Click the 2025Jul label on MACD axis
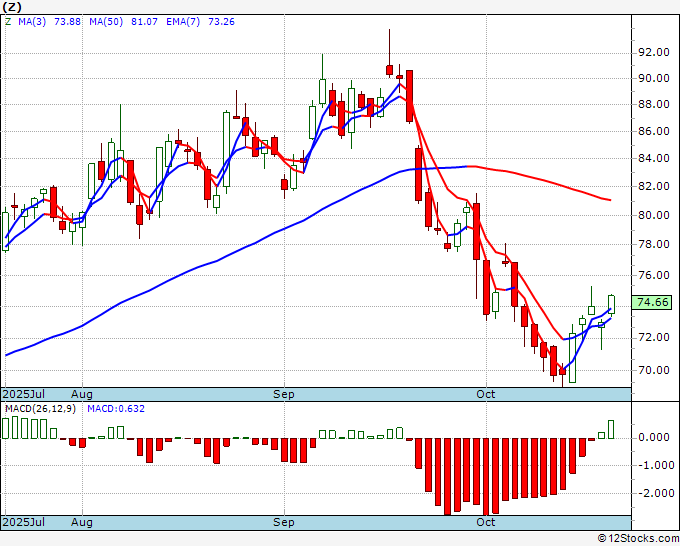Image resolution: width=680 pixels, height=546 pixels. click(x=24, y=522)
